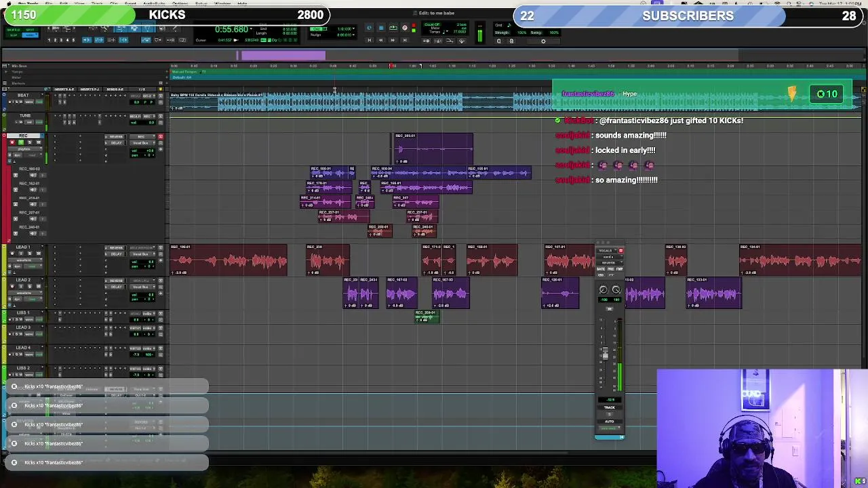Click the tempo value 77.0000
The width and height of the screenshot is (868, 488).
pos(460,32)
